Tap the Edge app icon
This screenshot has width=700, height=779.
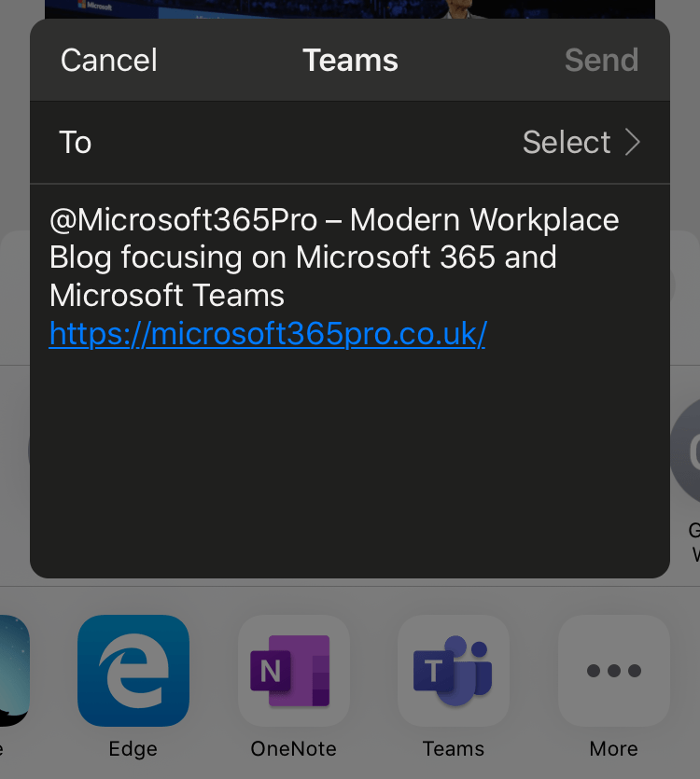pyautogui.click(x=133, y=671)
